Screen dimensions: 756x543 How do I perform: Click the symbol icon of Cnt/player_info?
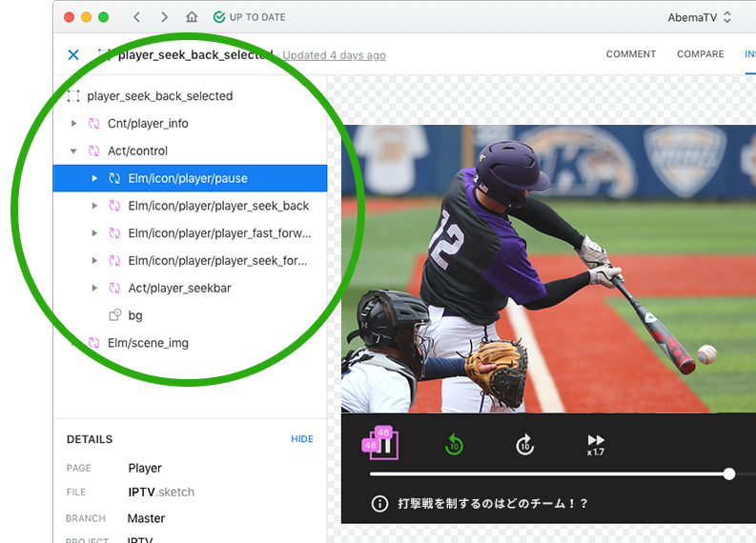[93, 123]
